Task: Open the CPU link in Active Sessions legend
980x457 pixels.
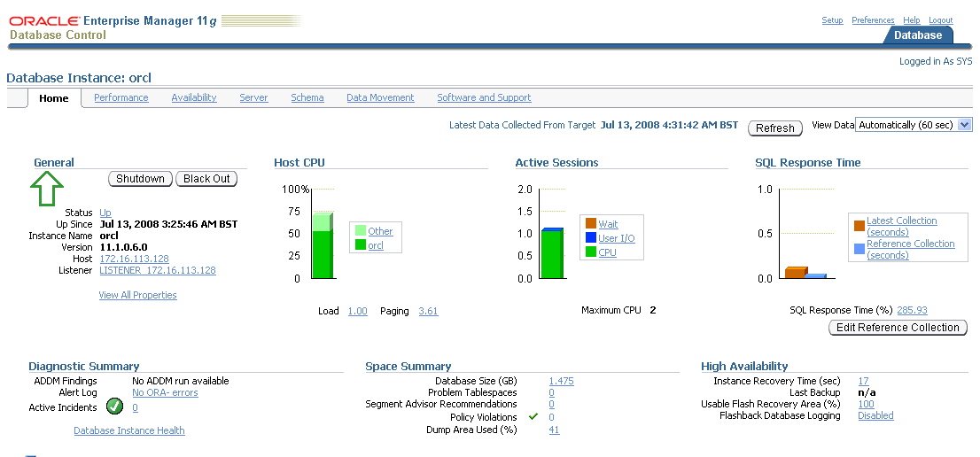Action: (607, 252)
